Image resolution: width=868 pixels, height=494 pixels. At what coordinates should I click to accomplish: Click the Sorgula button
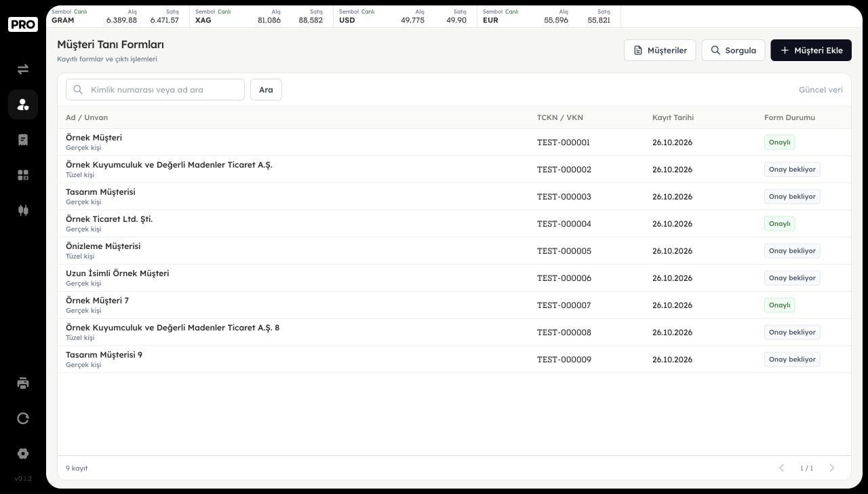733,50
